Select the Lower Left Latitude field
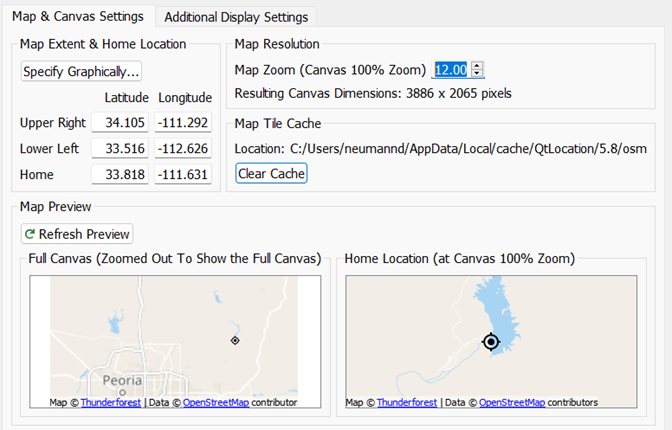The height and width of the screenshot is (430, 672). pos(121,149)
